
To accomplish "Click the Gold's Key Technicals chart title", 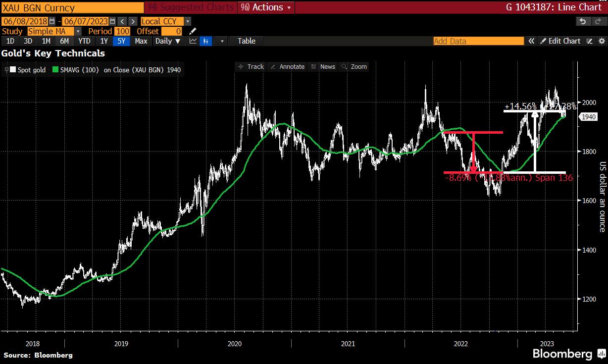I will point(53,53).
